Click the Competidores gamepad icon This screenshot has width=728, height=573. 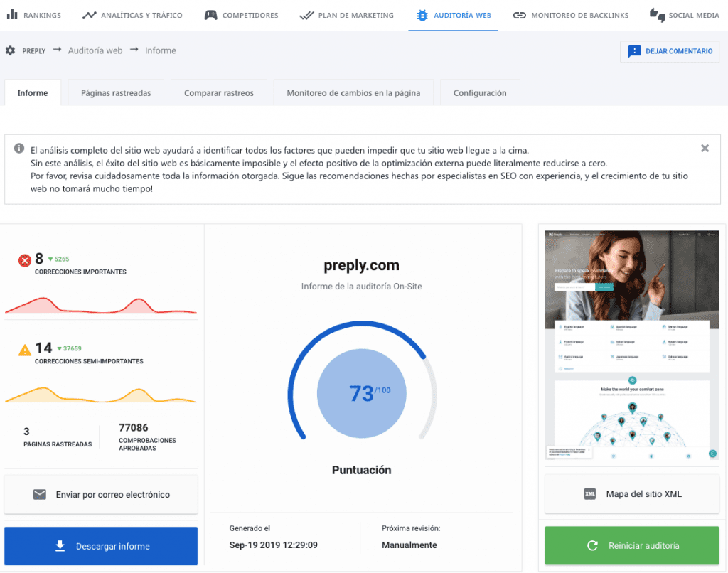[x=210, y=16]
